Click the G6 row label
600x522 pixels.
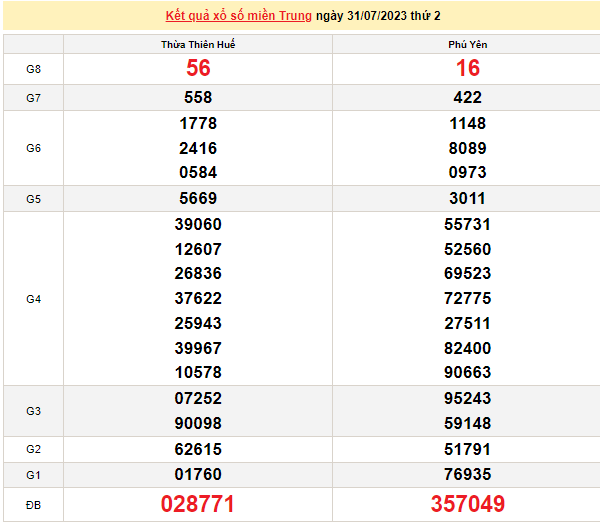33,148
